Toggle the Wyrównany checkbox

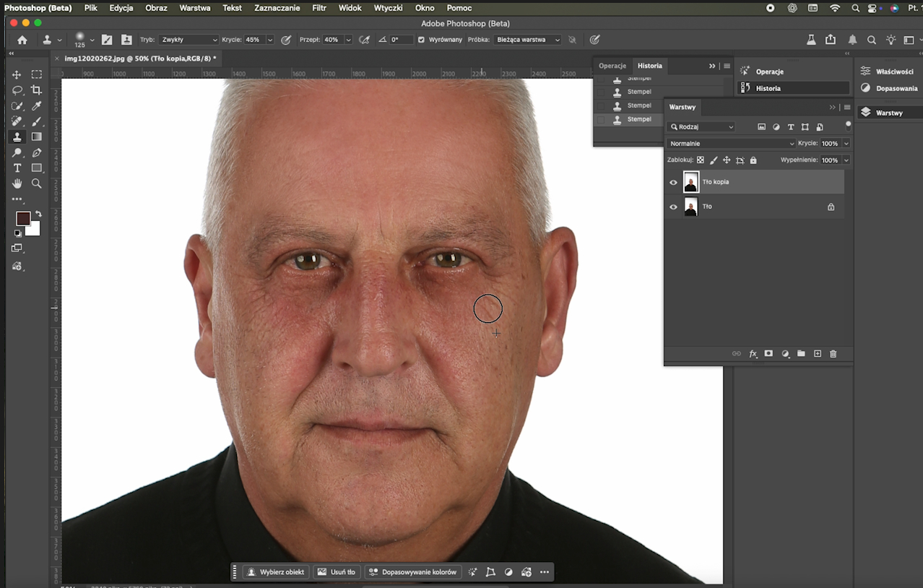pos(421,40)
